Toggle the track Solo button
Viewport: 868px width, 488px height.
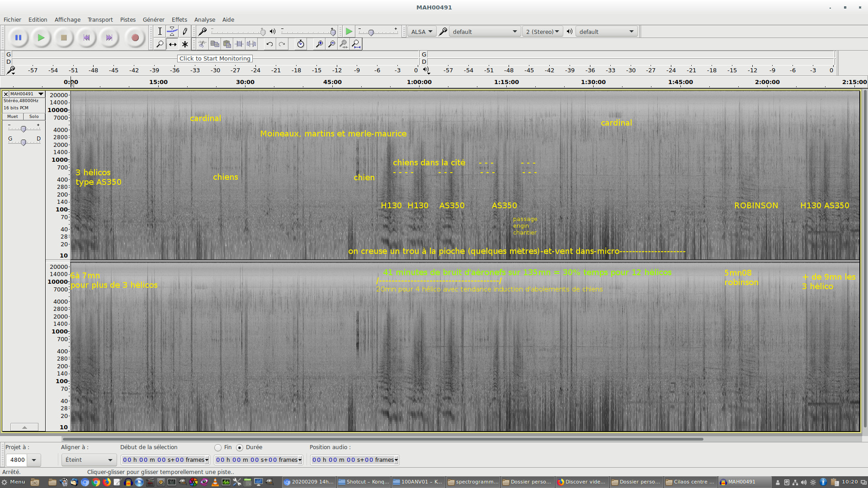click(x=34, y=117)
